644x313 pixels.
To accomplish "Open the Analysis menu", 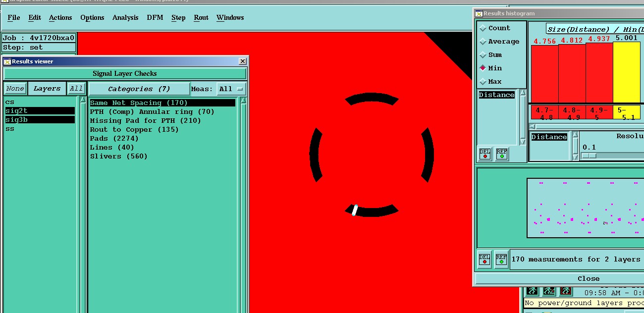I will 125,17.
